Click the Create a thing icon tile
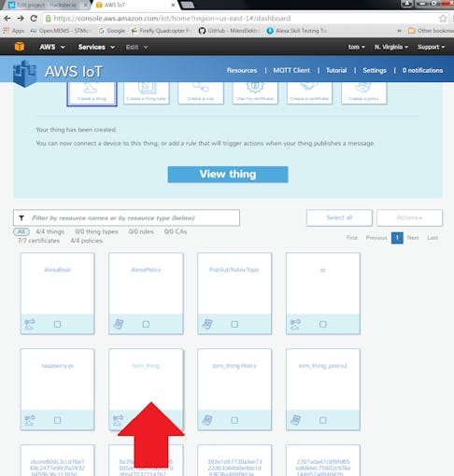The width and height of the screenshot is (454, 476). (92, 93)
